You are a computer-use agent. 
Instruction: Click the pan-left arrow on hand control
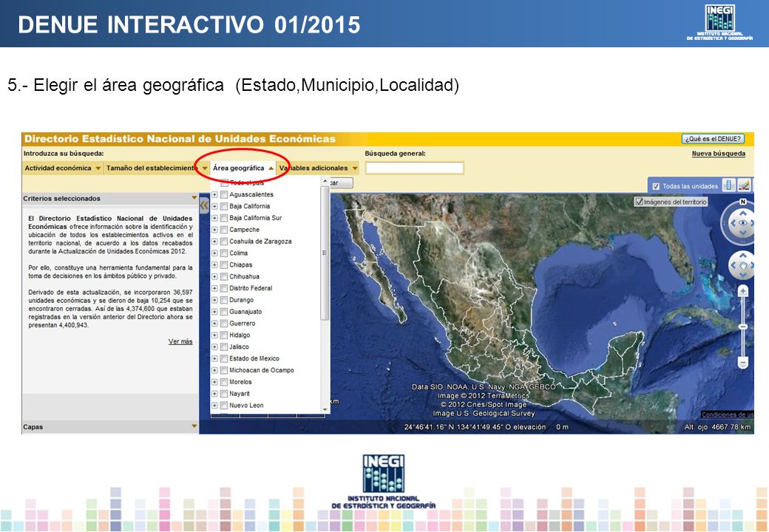(x=734, y=265)
